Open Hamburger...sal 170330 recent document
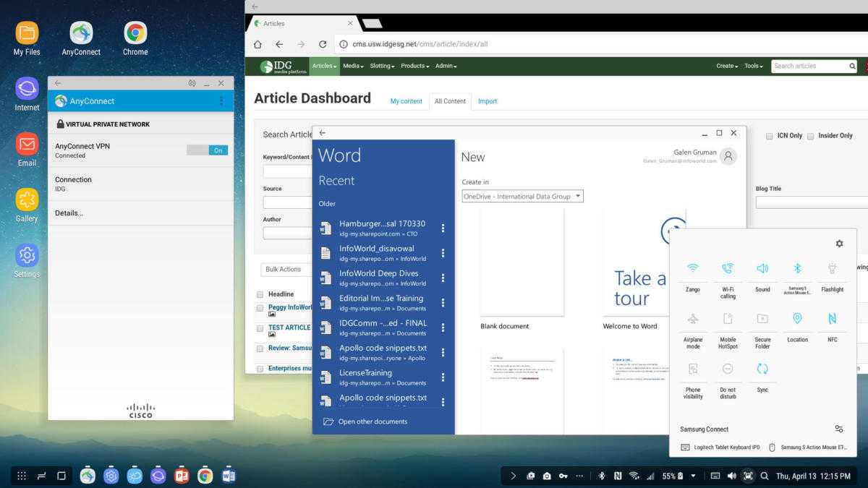 376,228
